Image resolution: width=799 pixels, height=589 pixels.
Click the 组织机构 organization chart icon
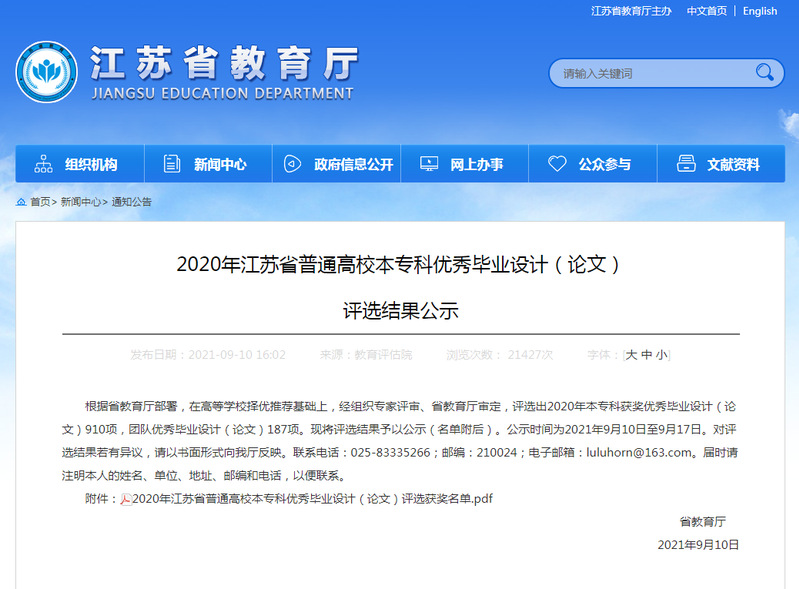pos(43,164)
